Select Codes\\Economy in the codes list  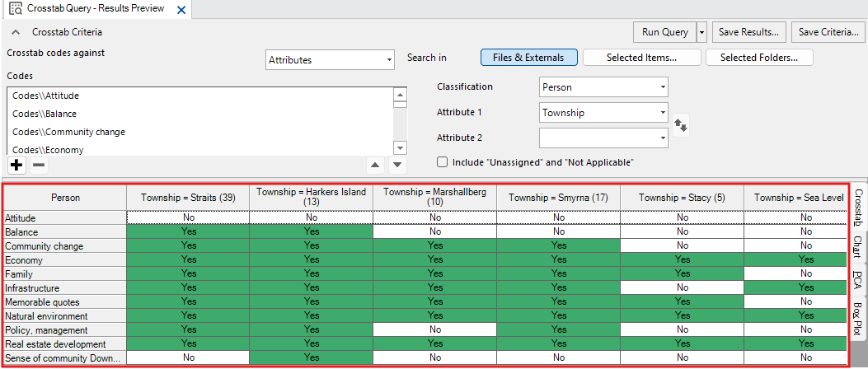tap(200, 149)
